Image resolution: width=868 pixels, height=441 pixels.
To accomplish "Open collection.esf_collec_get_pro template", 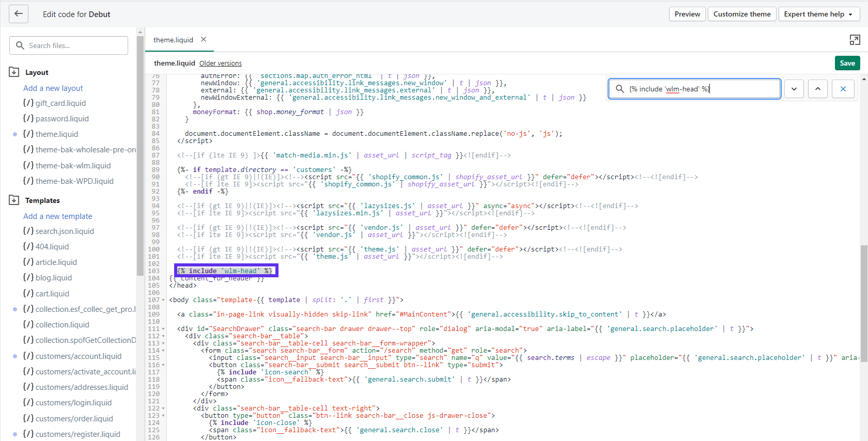I will pos(80,309).
